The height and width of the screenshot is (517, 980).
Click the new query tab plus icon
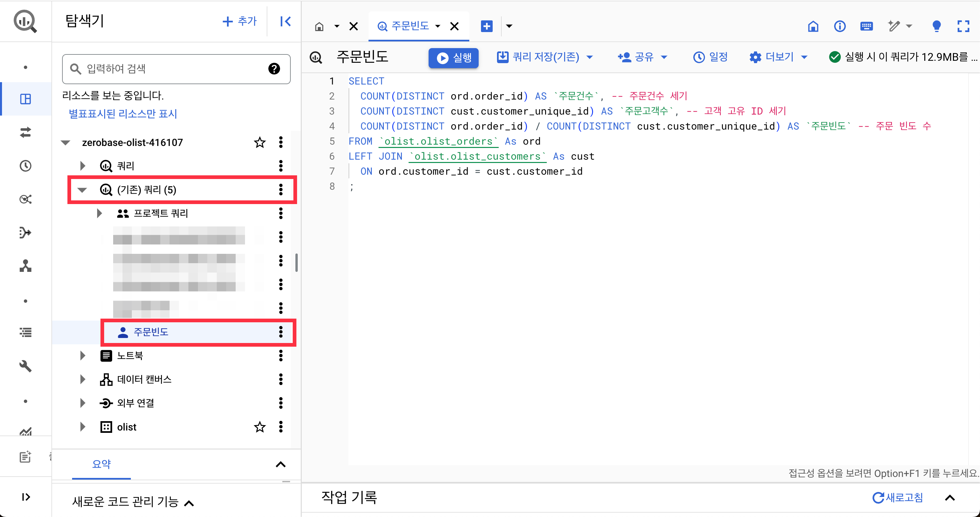point(487,26)
